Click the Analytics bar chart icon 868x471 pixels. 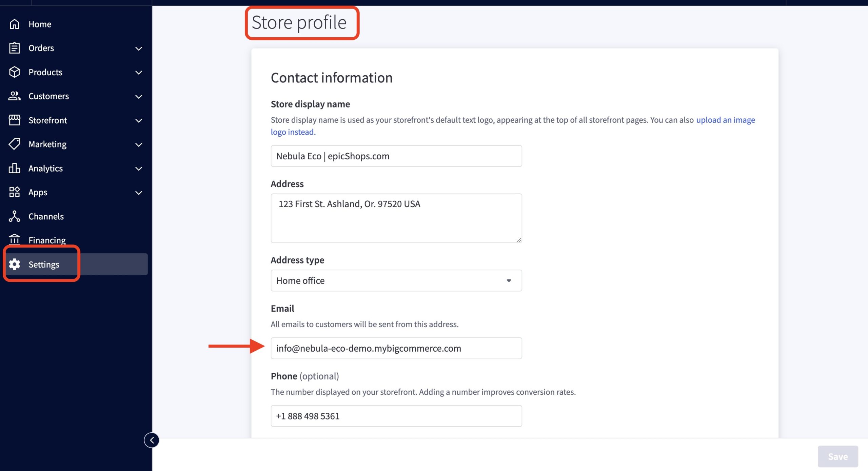(x=14, y=168)
